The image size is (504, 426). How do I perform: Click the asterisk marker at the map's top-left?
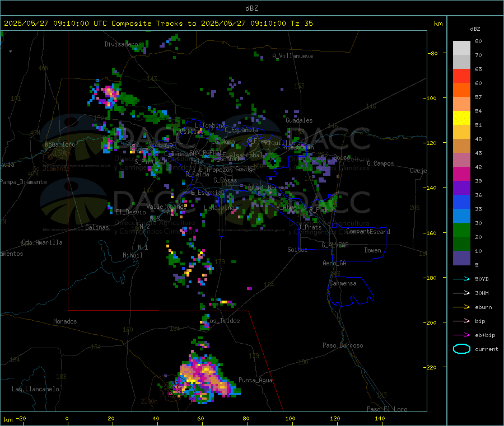pos(11,52)
